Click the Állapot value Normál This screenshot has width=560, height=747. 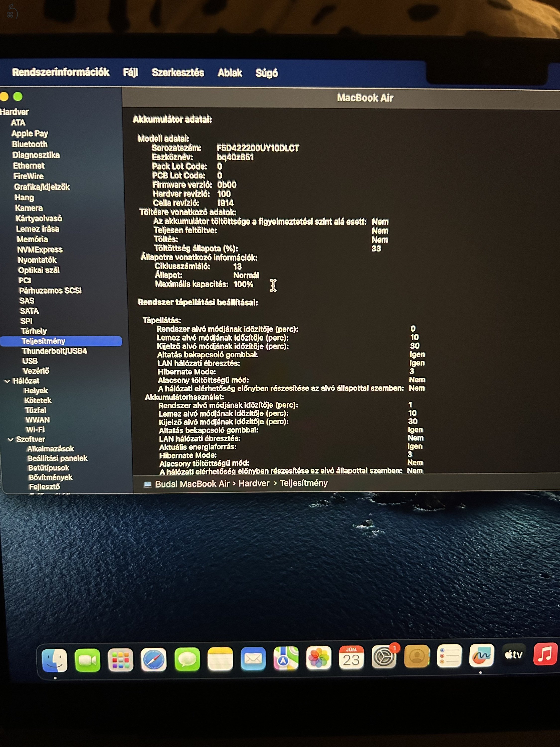point(246,276)
